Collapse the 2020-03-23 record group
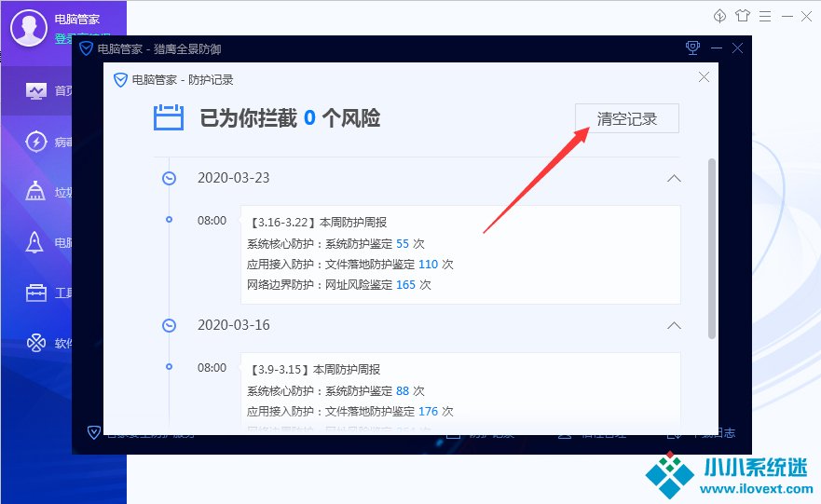 674,178
